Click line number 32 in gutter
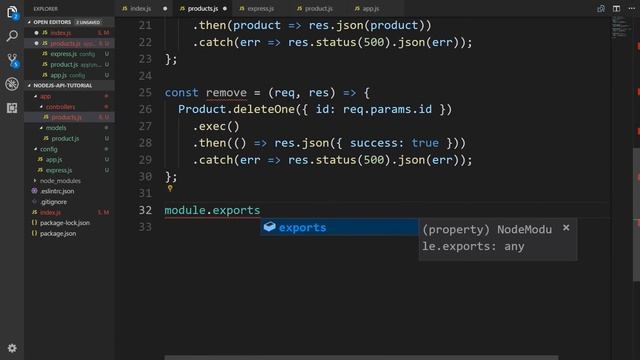This screenshot has height=360, width=640. click(145, 210)
